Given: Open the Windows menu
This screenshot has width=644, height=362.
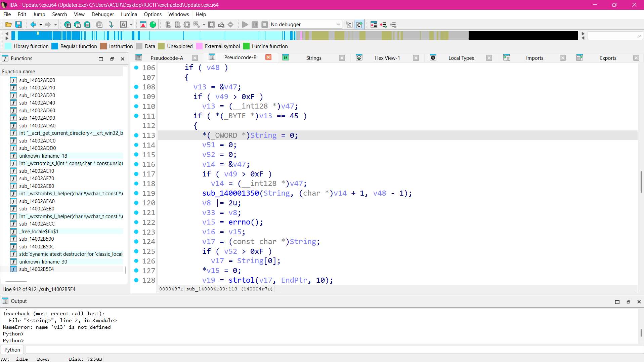Looking at the screenshot, I should point(178,14).
